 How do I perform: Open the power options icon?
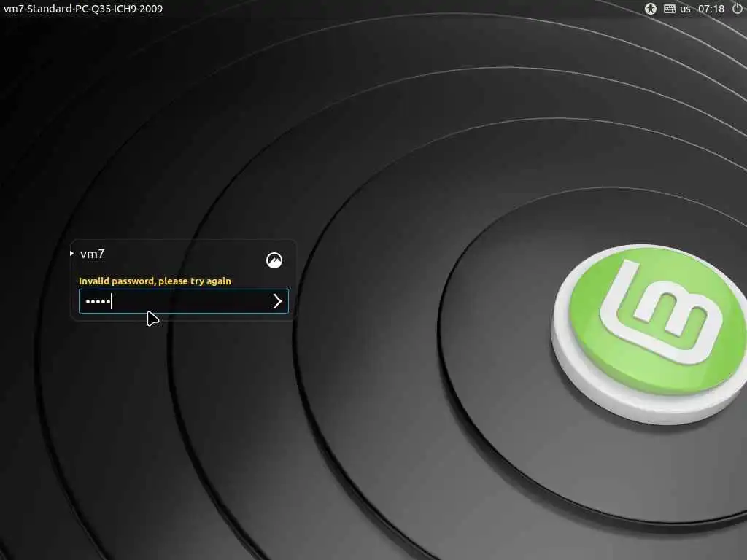(738, 9)
